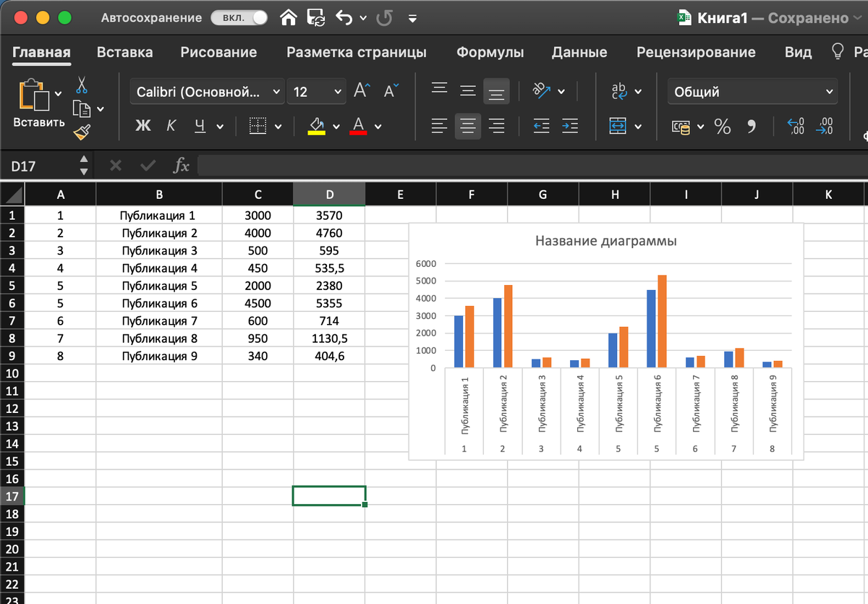Open the Home icon in title bar

coord(289,18)
